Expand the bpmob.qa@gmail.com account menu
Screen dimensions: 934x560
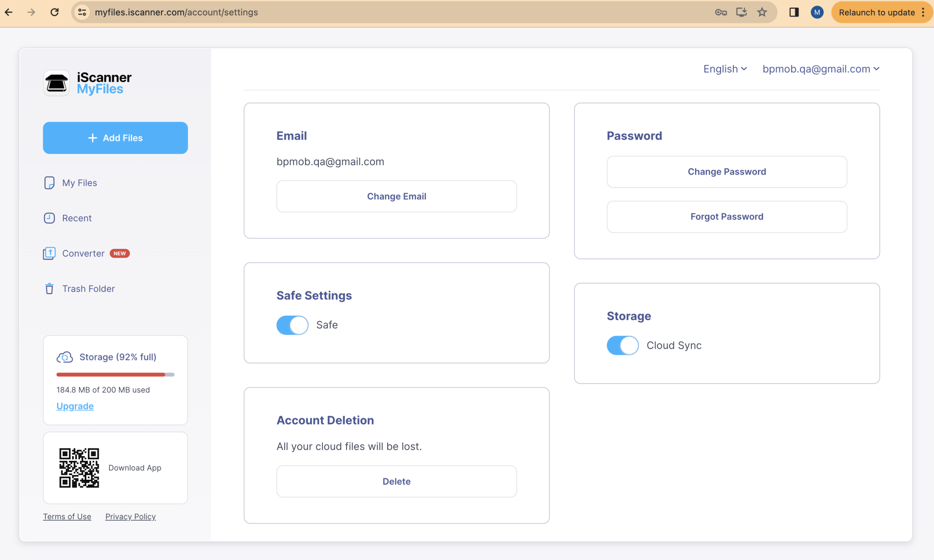[820, 69]
